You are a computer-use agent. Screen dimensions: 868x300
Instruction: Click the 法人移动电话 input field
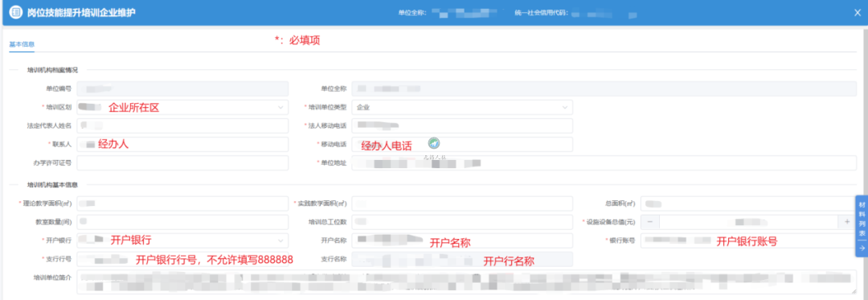pyautogui.click(x=462, y=125)
